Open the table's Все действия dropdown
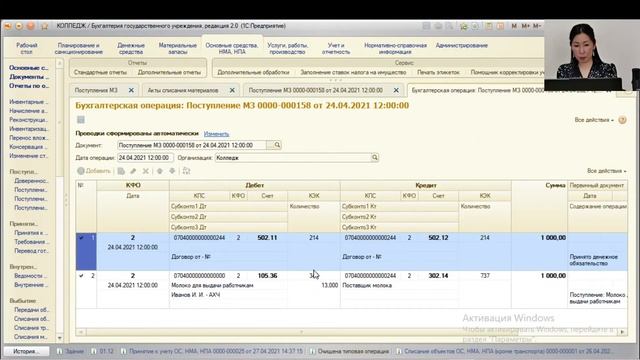This screenshot has width=640, height=360. (607, 171)
